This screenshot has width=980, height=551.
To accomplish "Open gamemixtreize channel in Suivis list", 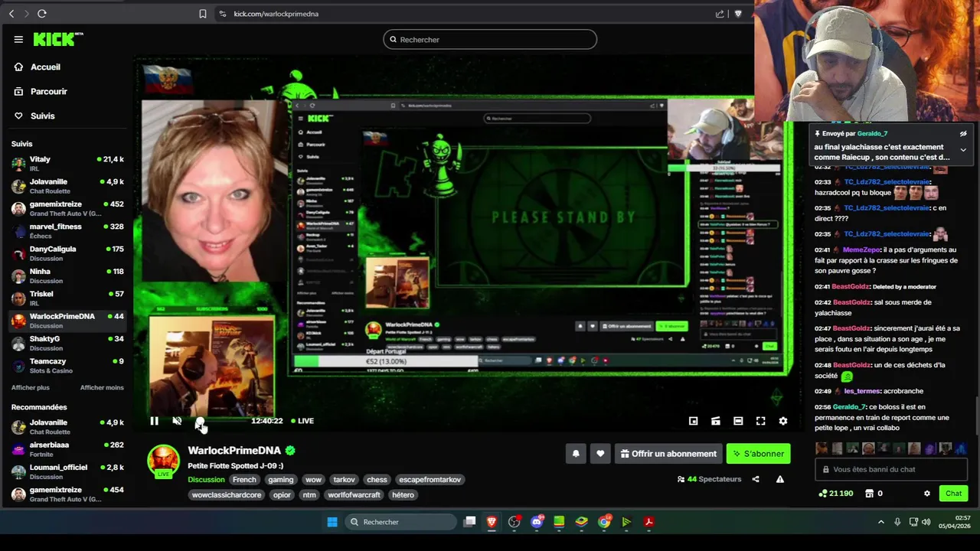I will [x=67, y=209].
